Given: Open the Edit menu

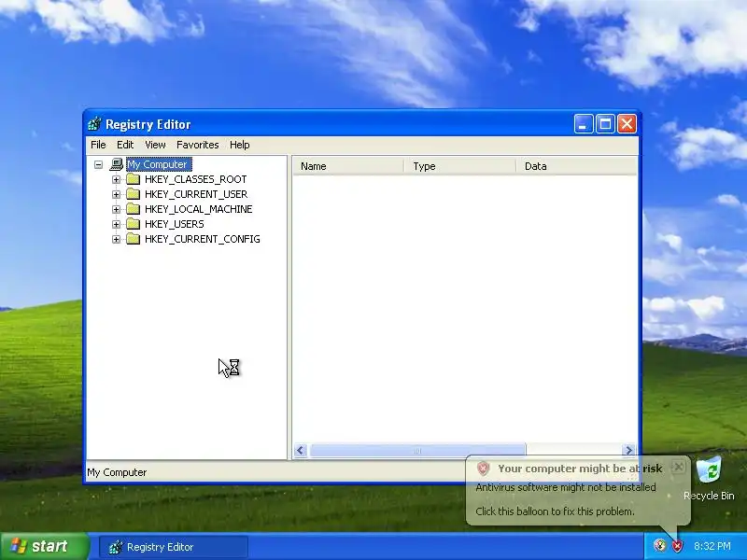Looking at the screenshot, I should [125, 145].
